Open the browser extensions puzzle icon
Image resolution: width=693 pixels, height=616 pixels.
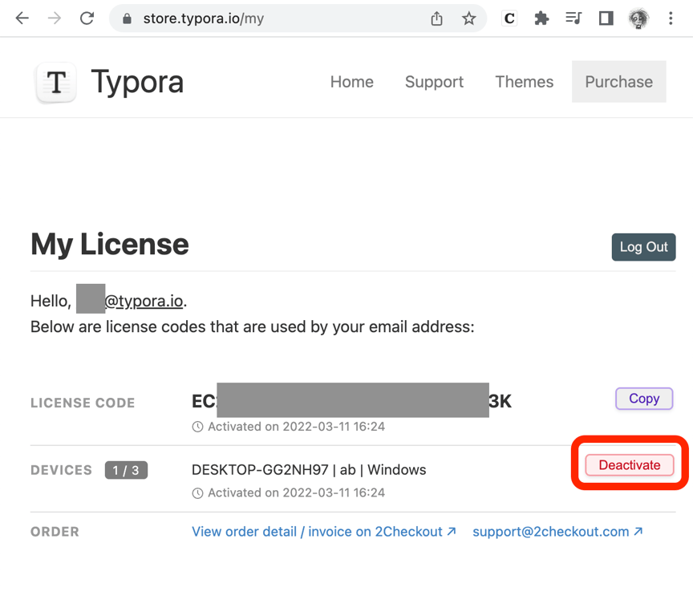click(541, 18)
